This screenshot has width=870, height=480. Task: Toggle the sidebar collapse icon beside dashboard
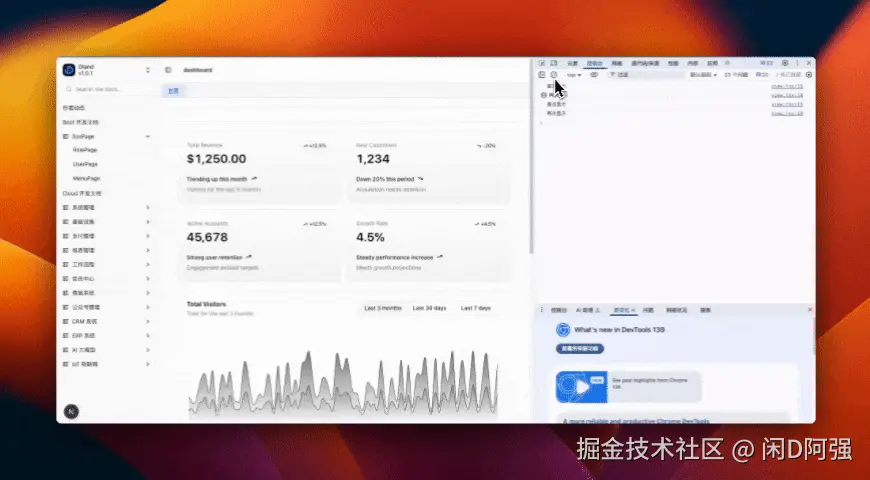pos(168,70)
